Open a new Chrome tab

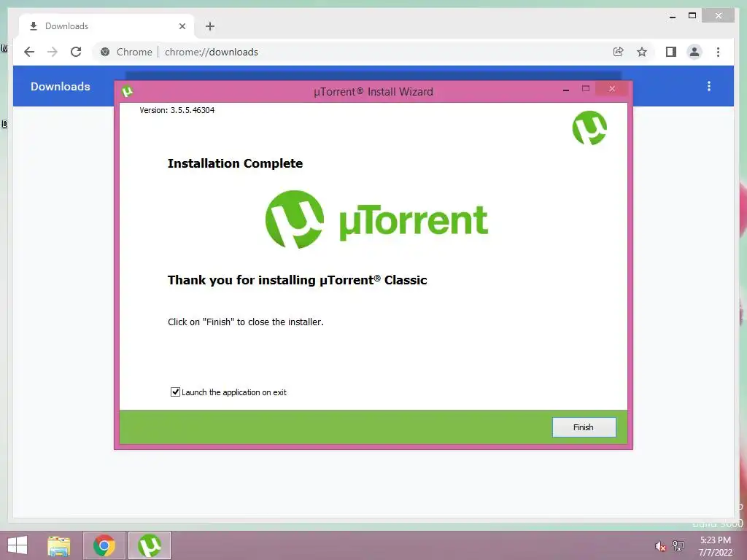210,26
